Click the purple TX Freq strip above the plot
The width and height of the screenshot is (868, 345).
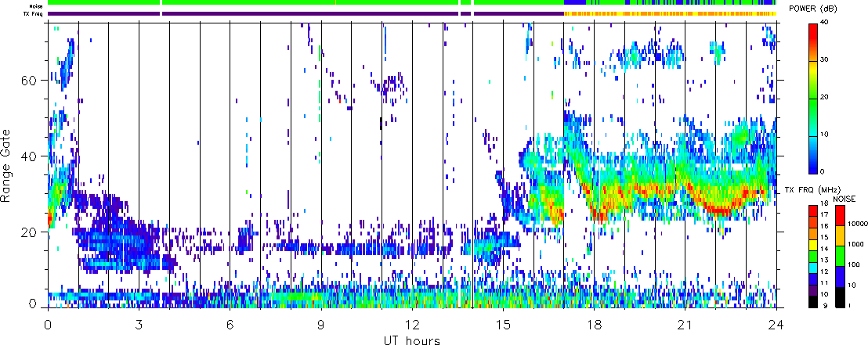pos(306,13)
